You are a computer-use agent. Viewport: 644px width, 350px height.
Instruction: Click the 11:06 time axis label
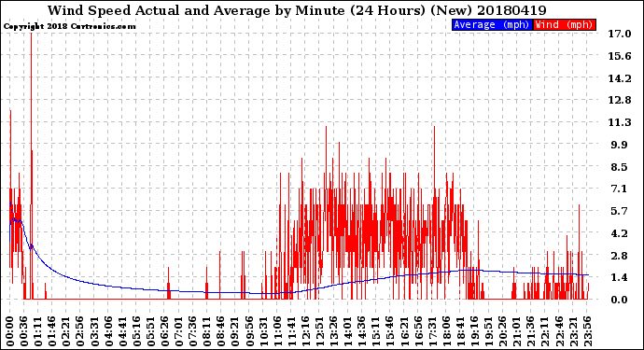[277, 331]
